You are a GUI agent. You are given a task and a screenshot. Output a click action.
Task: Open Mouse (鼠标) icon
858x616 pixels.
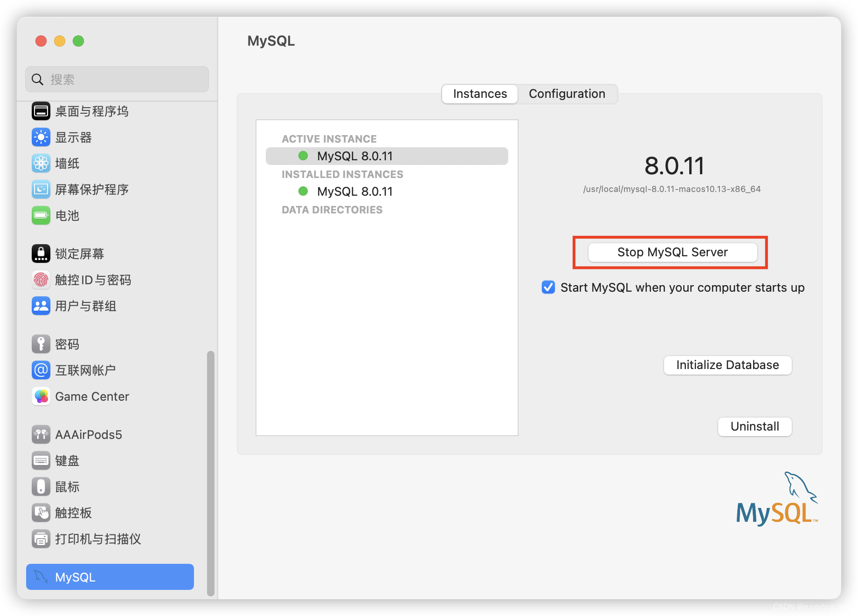tap(41, 487)
